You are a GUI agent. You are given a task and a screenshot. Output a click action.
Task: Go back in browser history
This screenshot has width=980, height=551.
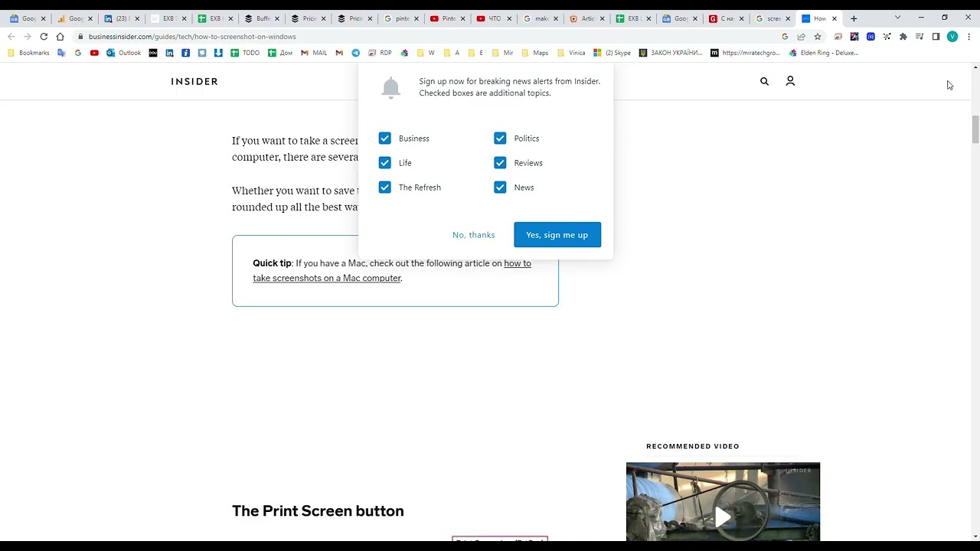(x=11, y=36)
